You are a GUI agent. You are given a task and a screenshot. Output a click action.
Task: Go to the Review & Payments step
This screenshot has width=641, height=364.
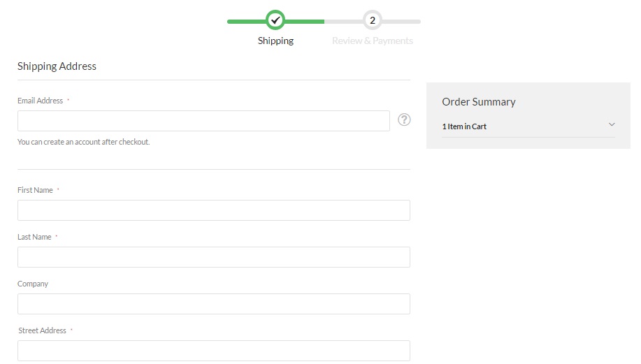coord(373,41)
